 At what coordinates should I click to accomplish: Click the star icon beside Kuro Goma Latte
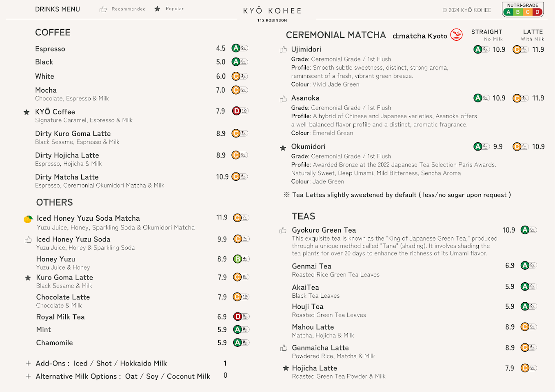28,278
